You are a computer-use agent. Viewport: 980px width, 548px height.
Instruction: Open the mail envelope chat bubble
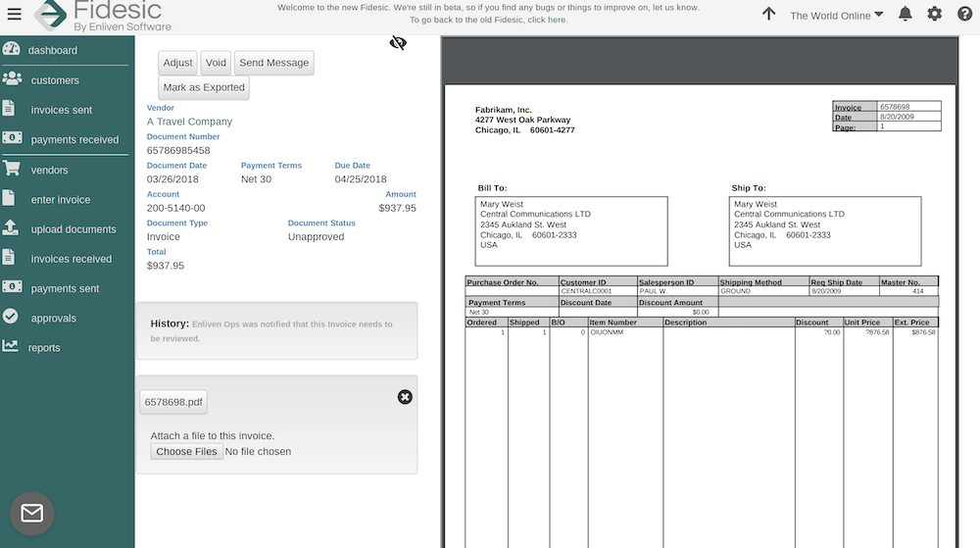tap(32, 513)
